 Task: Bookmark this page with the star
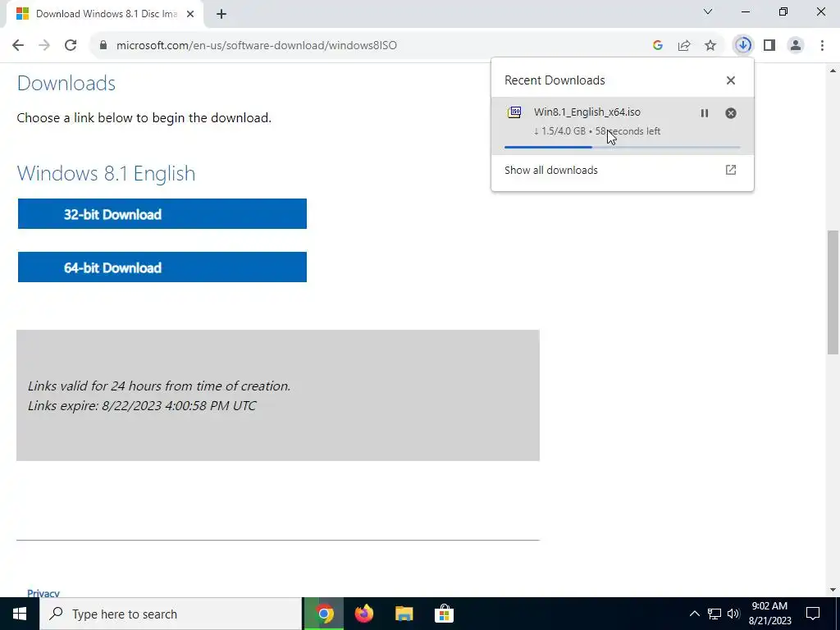710,45
